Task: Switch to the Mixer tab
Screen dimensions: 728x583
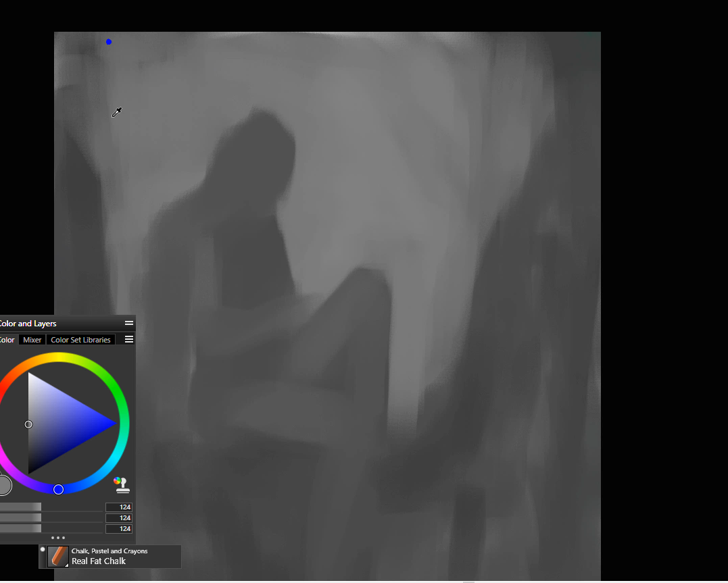Action: 32,340
